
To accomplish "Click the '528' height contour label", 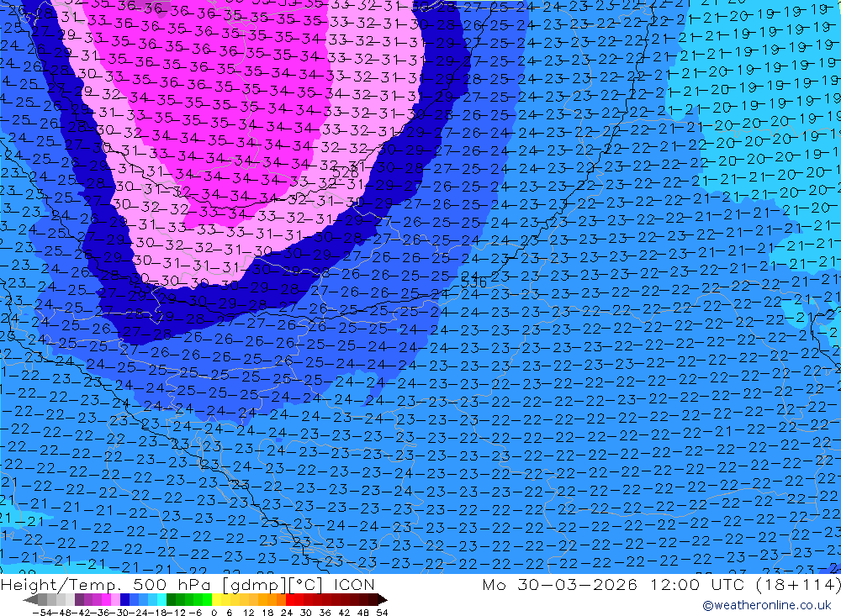I will point(345,172).
